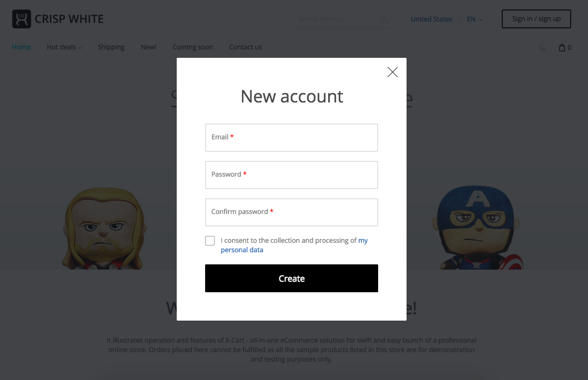Viewport: 588px width, 380px height.
Task: Go to the Home menu item
Action: (22, 47)
